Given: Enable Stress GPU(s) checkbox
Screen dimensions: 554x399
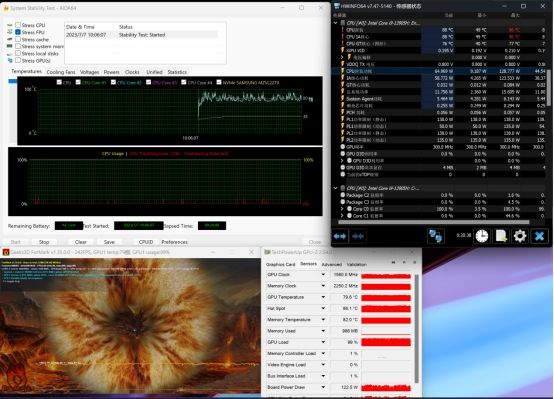Looking at the screenshot, I should (18, 60).
